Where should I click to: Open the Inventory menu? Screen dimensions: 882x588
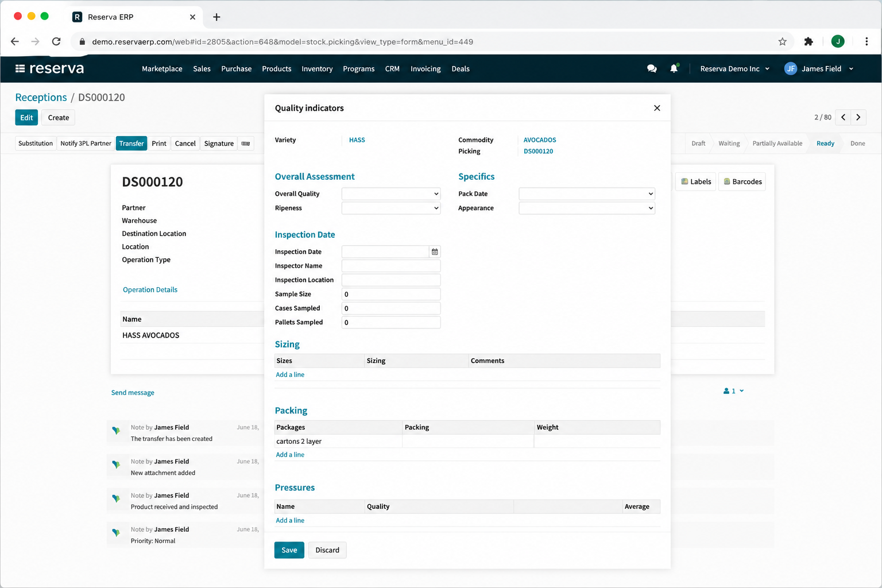[x=317, y=68]
